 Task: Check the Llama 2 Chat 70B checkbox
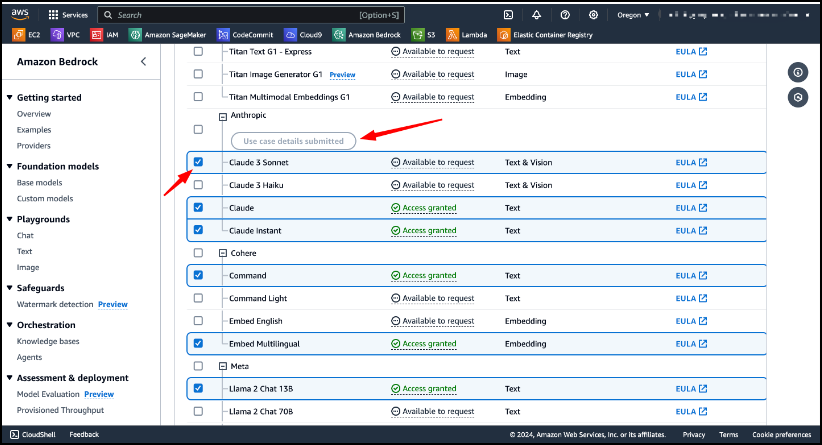(x=198, y=411)
